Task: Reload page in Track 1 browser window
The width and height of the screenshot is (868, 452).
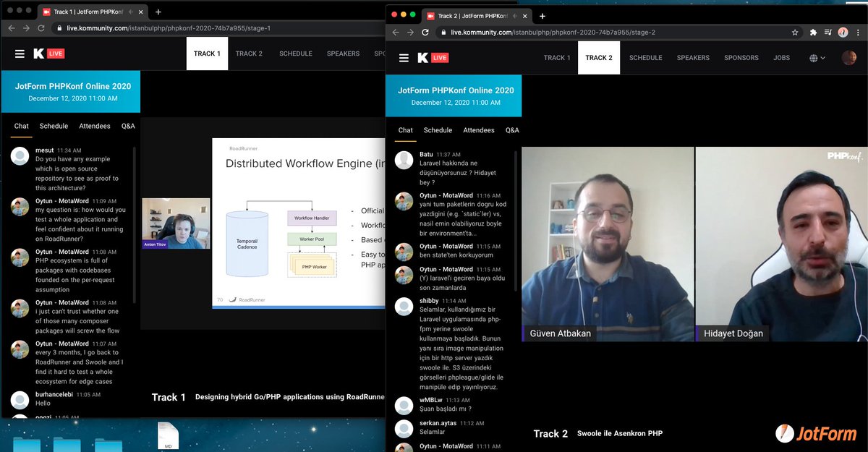Action: 42,27
